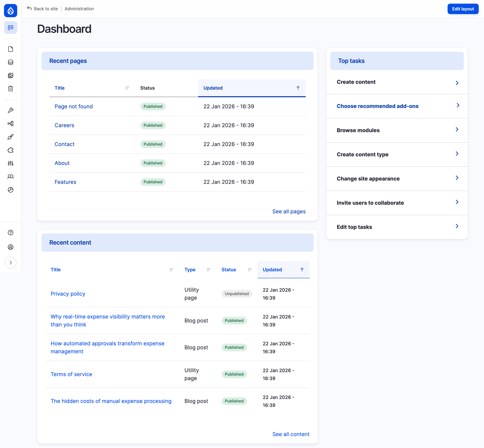Open the wrench tools icon in sidebar
Screen dimensions: 484x448
pos(10,110)
